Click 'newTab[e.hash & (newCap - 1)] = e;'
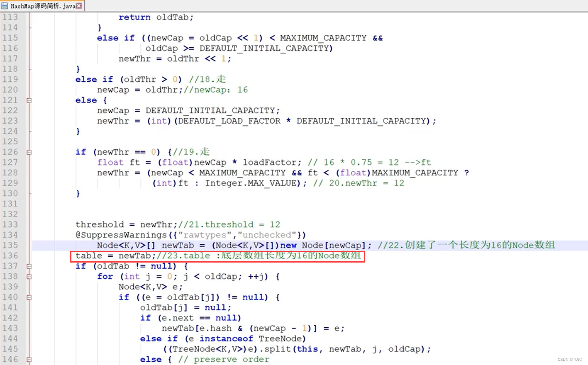Viewport: 588px width, 365px height. click(x=253, y=328)
